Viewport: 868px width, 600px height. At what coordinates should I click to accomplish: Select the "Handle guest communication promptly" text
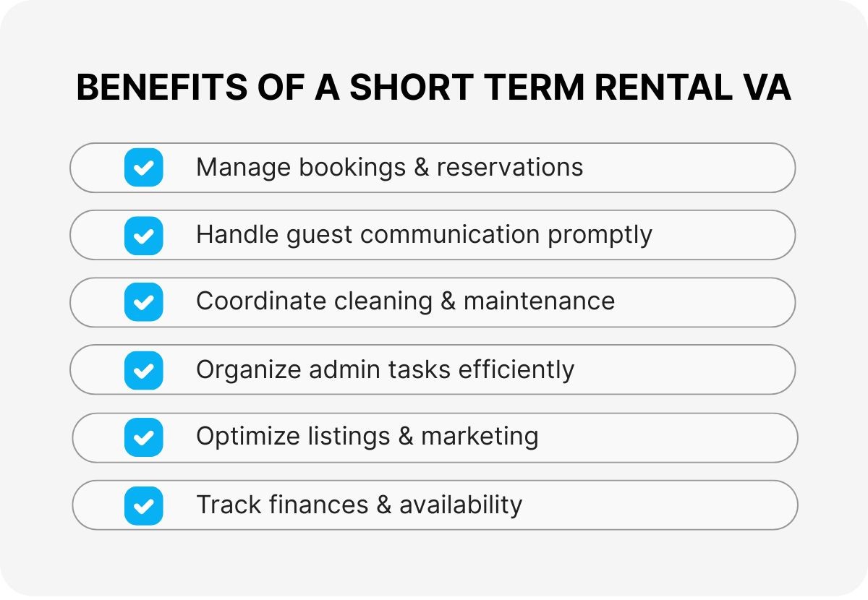pos(424,235)
